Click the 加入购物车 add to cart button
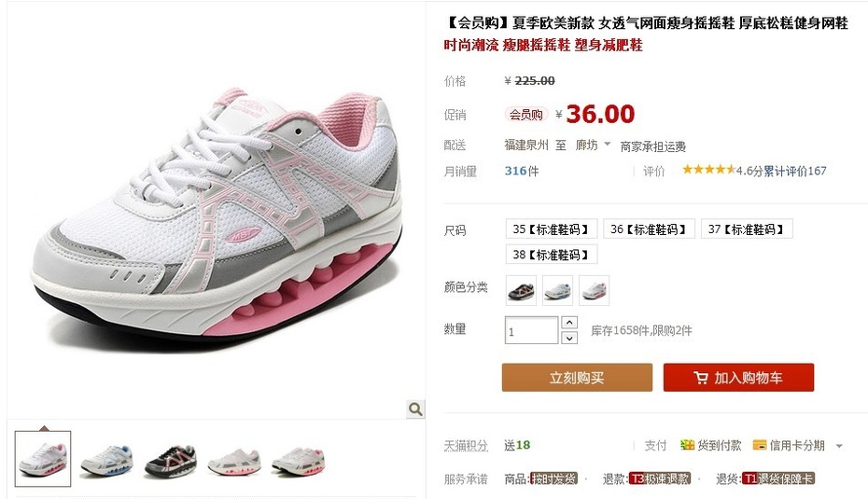Image resolution: width=868 pixels, height=499 pixels. click(738, 378)
